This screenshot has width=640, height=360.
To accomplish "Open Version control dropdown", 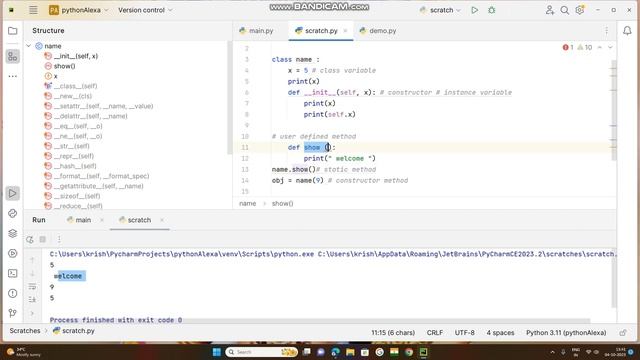I will coord(145,10).
